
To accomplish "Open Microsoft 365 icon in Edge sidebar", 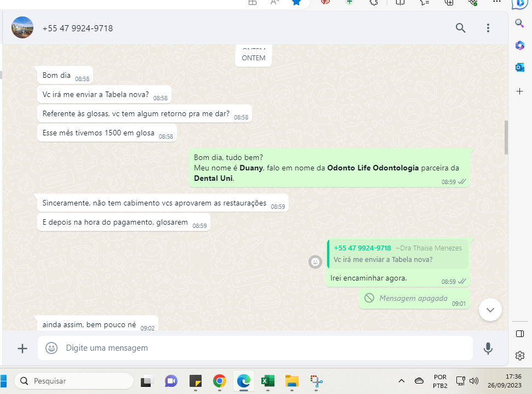I will click(x=519, y=45).
